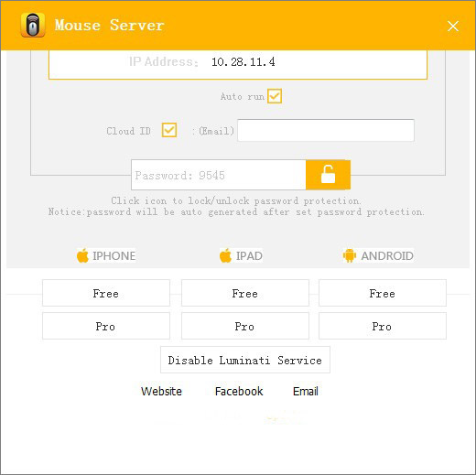
Task: Open the Facebook link
Action: coord(239,392)
